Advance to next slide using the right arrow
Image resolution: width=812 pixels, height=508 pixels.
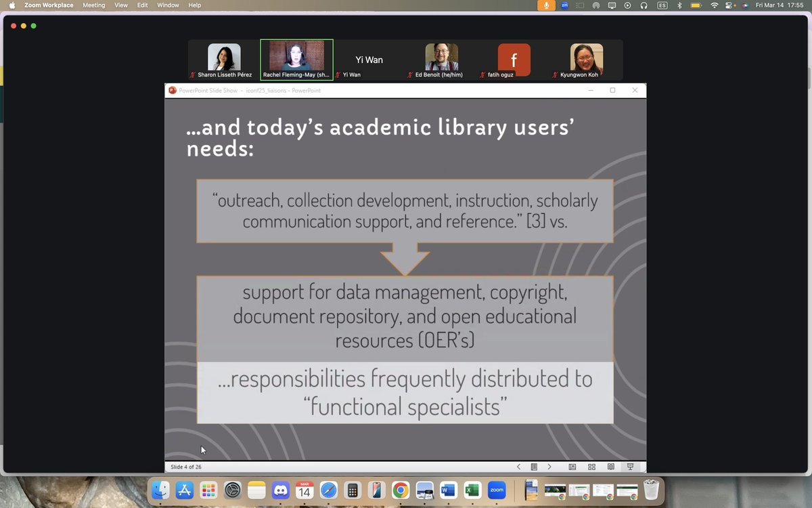click(549, 467)
